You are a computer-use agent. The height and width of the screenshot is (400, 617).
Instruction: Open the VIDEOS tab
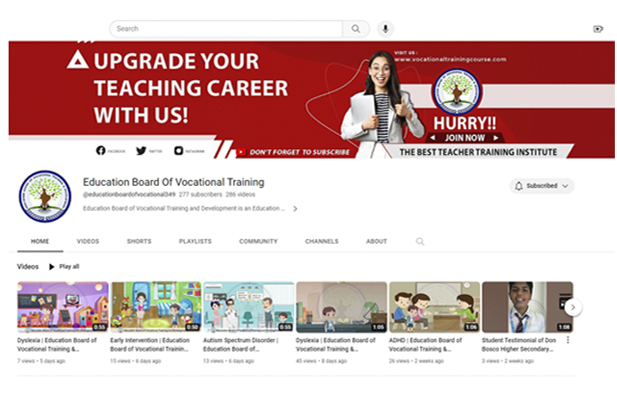pyautogui.click(x=88, y=241)
